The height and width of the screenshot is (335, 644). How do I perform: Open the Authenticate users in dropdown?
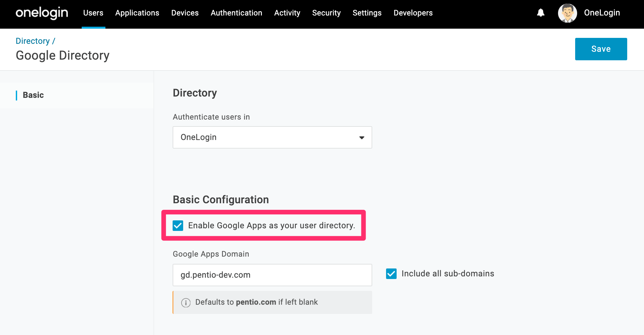pos(272,137)
